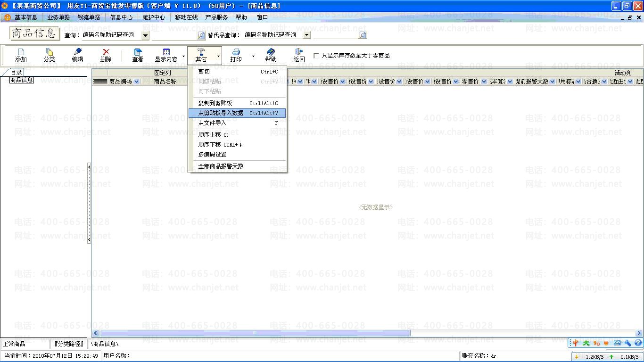The height and width of the screenshot is (362, 644).
Task: Enable 只显示库存数量大于零商品 checkbox
Action: (x=316, y=56)
